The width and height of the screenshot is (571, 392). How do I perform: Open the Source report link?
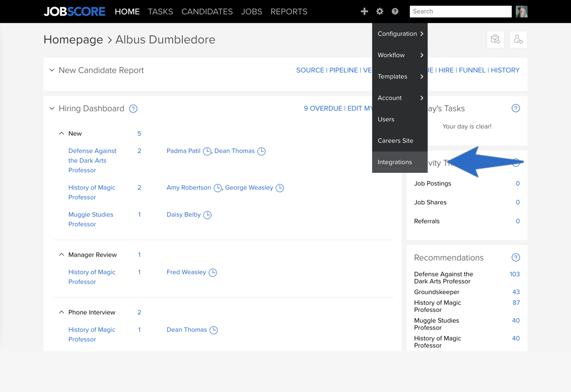click(310, 70)
